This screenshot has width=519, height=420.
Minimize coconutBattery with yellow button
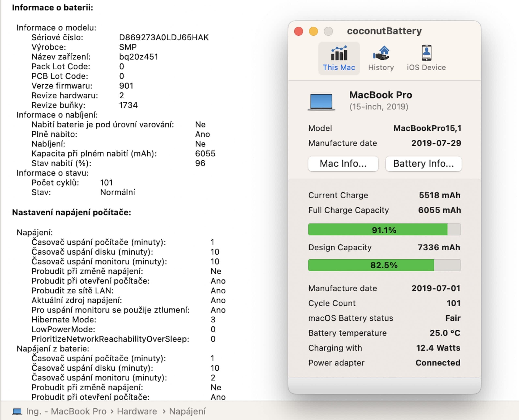tap(313, 31)
